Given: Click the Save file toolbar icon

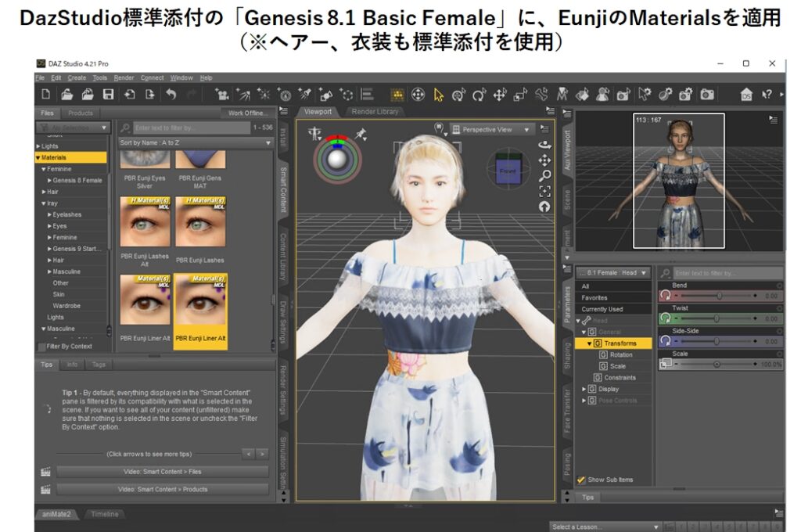Looking at the screenshot, I should pyautogui.click(x=108, y=95).
